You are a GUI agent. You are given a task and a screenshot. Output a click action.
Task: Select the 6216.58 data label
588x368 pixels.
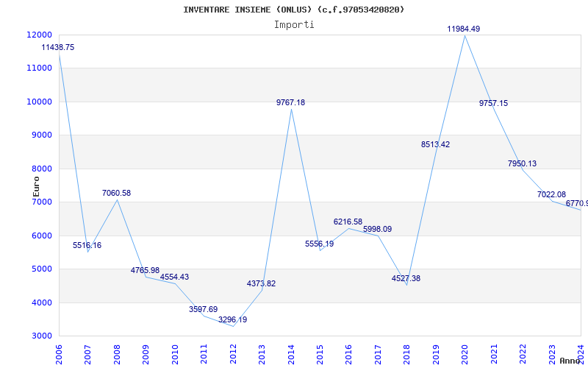[348, 222]
